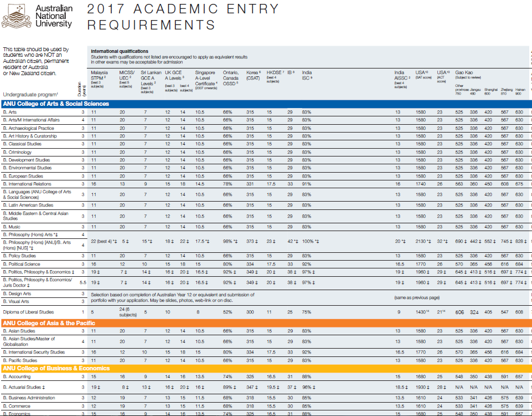532x416 pixels.
Task: Select the 'B. Visual Arts' row label
Action: click(x=16, y=301)
